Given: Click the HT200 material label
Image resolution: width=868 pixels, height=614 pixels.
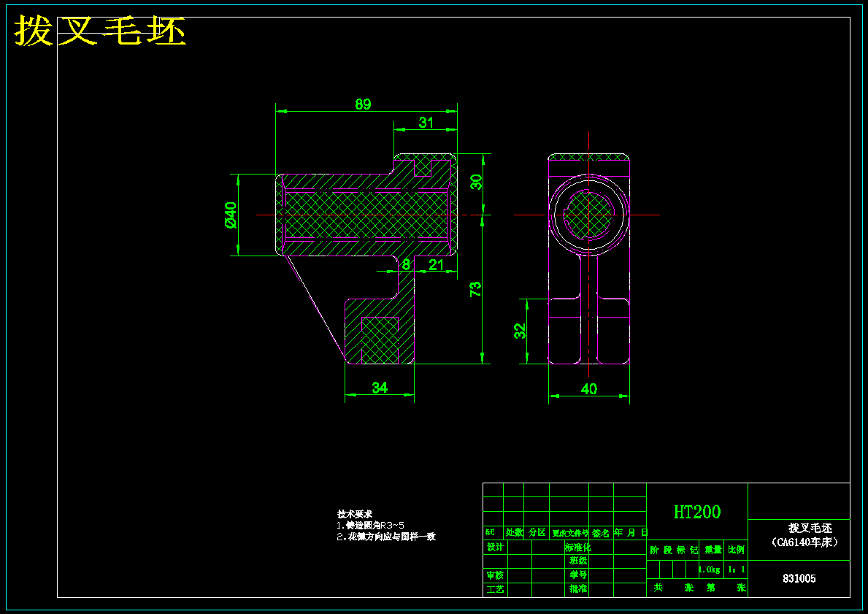Looking at the screenshot, I should click(697, 512).
